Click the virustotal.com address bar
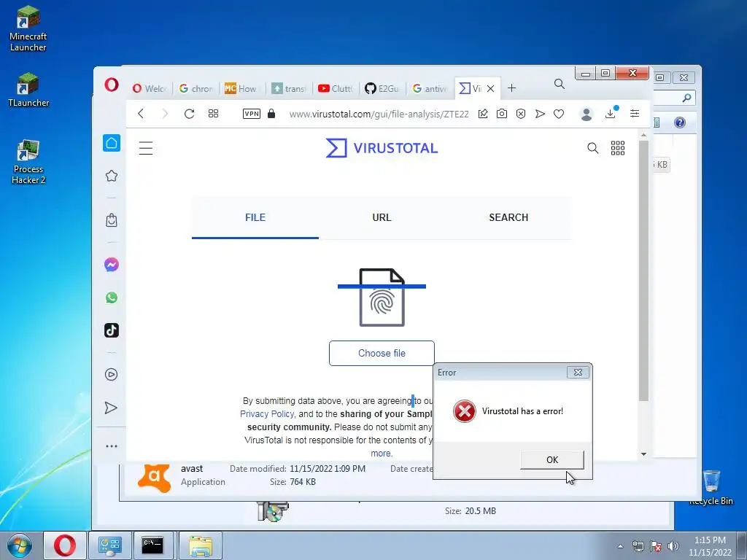 coord(379,114)
